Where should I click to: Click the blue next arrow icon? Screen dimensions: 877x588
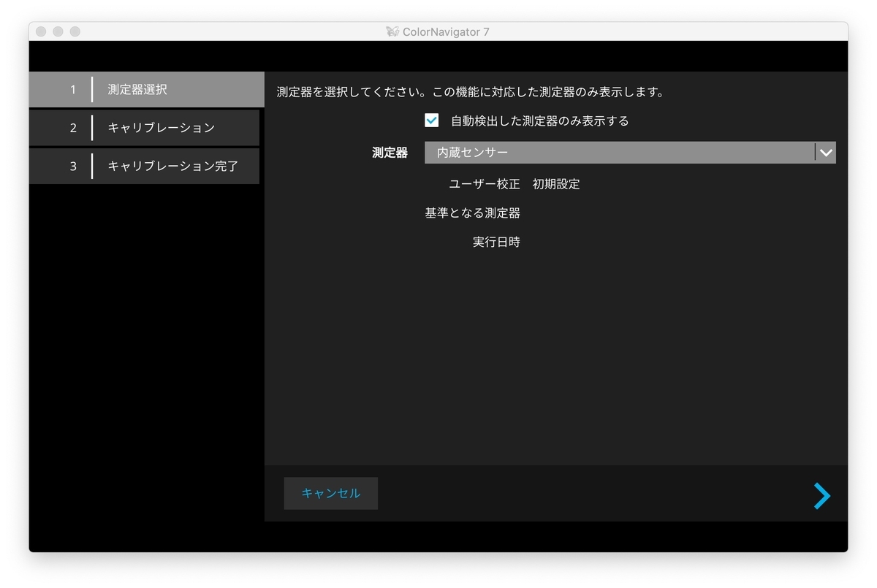[822, 495]
